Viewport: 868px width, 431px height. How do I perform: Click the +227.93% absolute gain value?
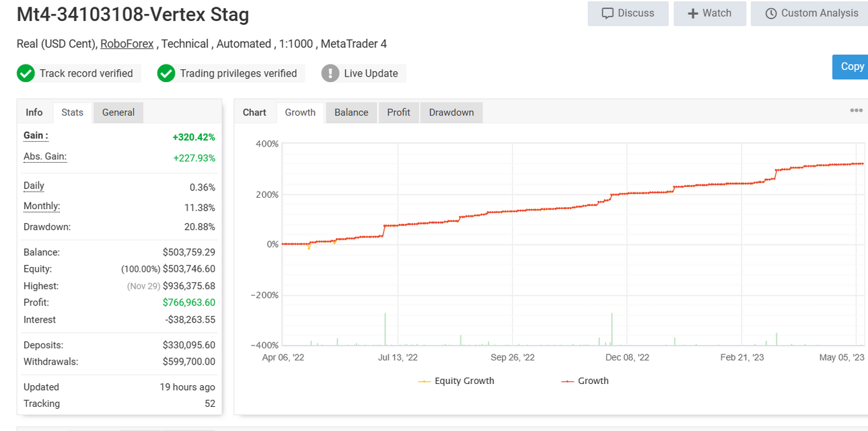(x=194, y=158)
